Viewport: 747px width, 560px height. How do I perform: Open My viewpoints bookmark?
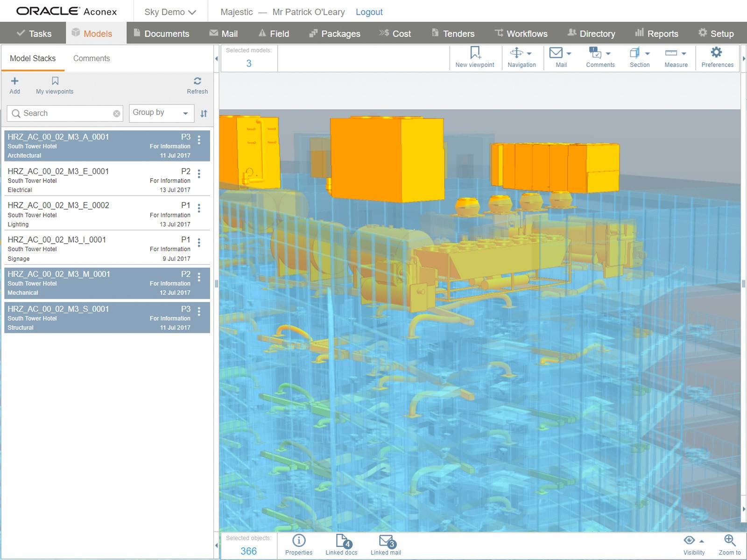(55, 81)
